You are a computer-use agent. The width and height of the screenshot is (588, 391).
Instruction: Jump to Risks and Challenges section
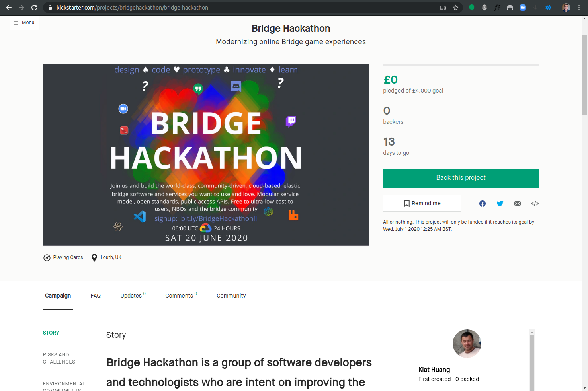coord(59,358)
